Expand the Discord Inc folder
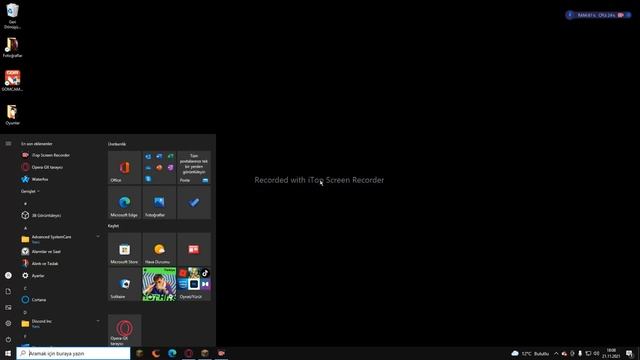The height and width of the screenshot is (360, 640). point(60,323)
